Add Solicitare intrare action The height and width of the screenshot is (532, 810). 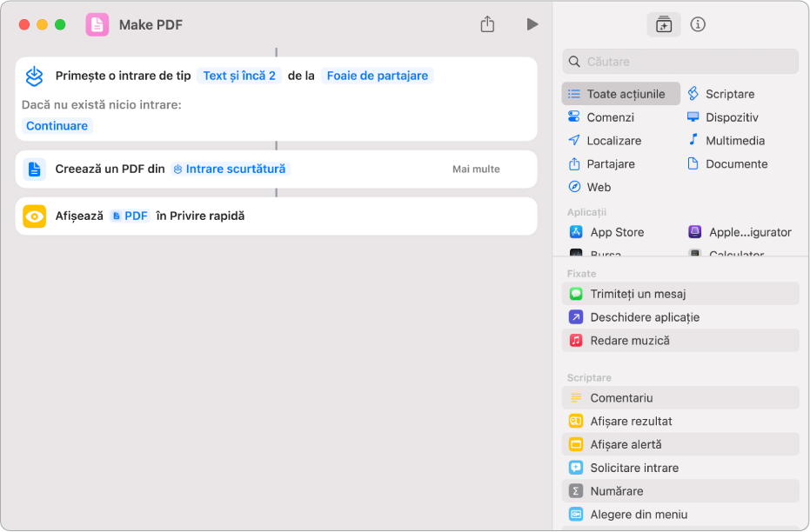coord(680,468)
